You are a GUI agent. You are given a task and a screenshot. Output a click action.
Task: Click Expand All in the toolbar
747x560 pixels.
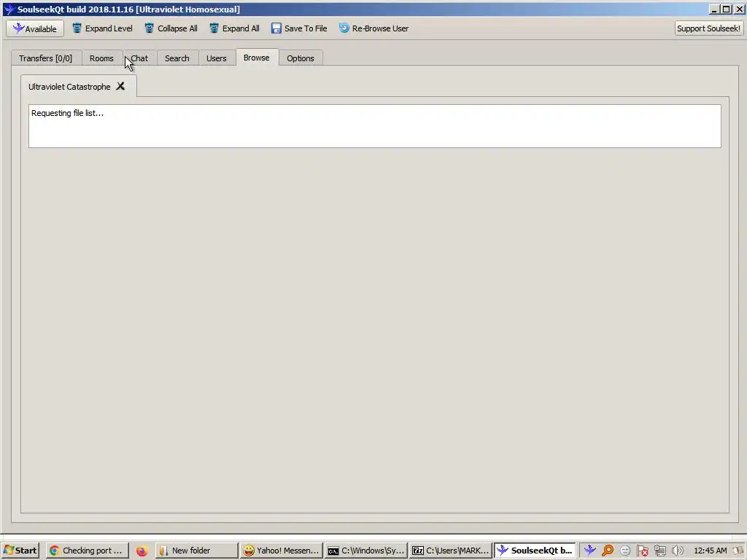click(x=234, y=28)
